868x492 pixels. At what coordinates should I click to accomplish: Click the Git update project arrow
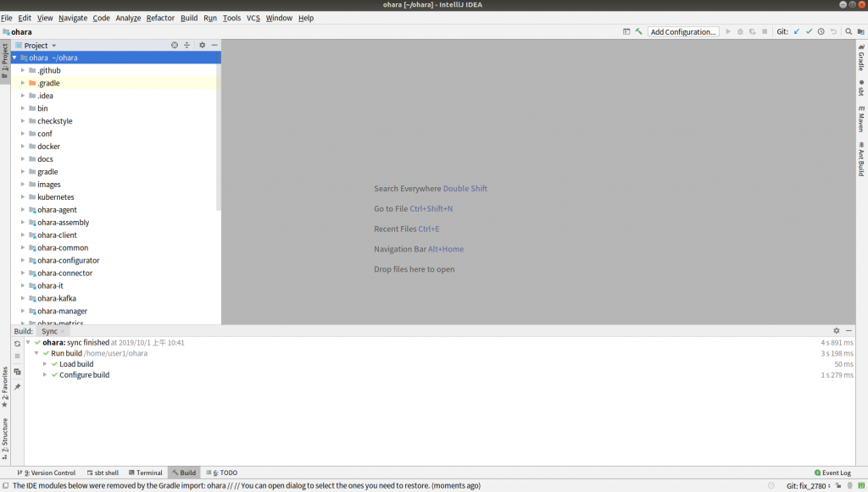[797, 31]
